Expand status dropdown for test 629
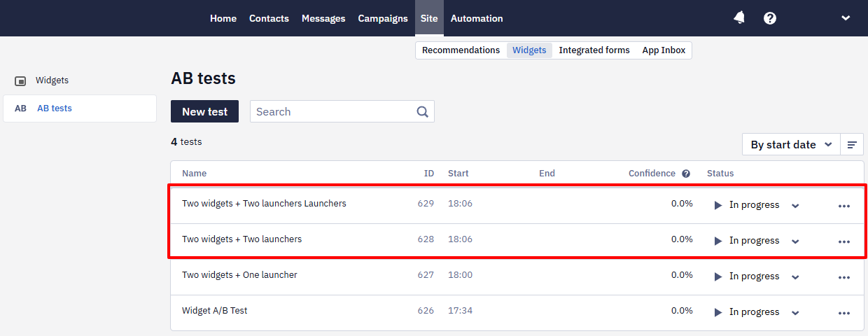Viewport: 868px width, 336px height. point(795,206)
